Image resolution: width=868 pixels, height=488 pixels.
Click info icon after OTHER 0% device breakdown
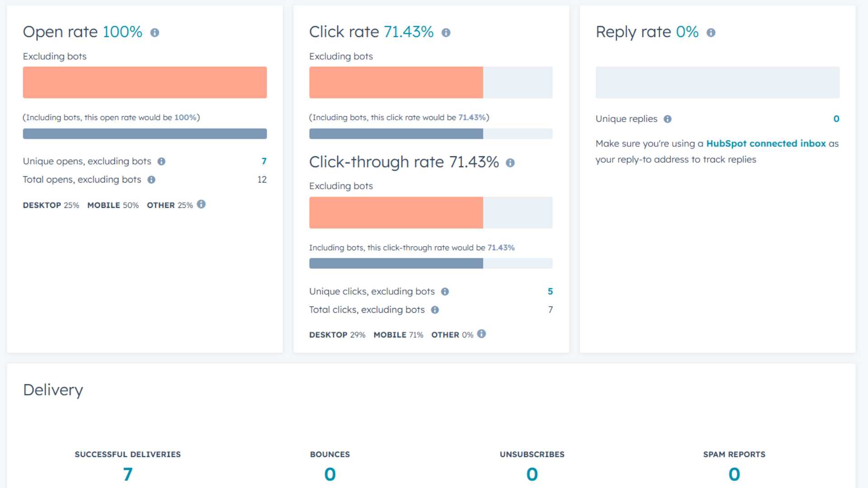click(x=481, y=334)
